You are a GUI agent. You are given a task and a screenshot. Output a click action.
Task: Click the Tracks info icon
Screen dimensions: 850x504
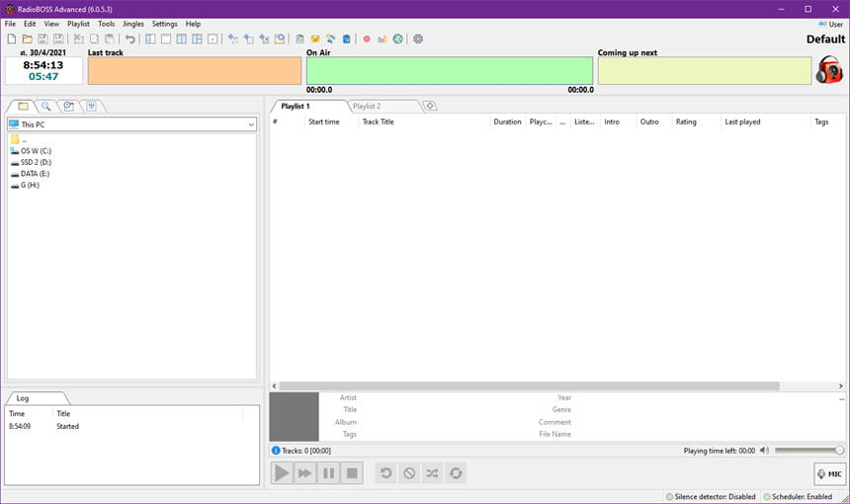tap(276, 451)
